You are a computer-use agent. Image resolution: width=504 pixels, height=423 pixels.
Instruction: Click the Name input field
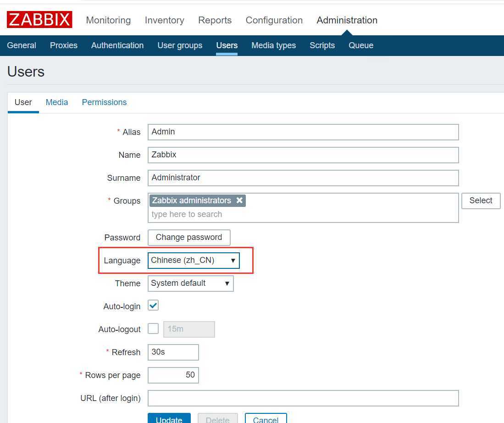303,155
